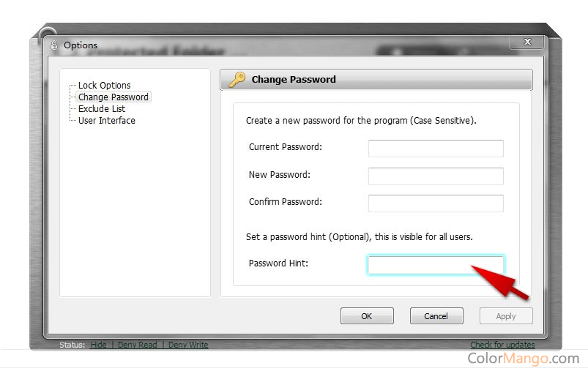Select the User Interface tree item
Image resolution: width=588 pixels, height=374 pixels.
click(106, 121)
